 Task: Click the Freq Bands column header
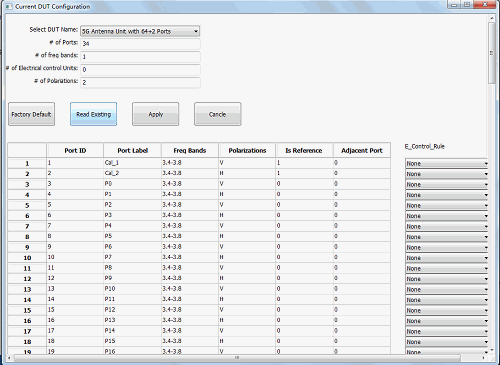tap(190, 150)
